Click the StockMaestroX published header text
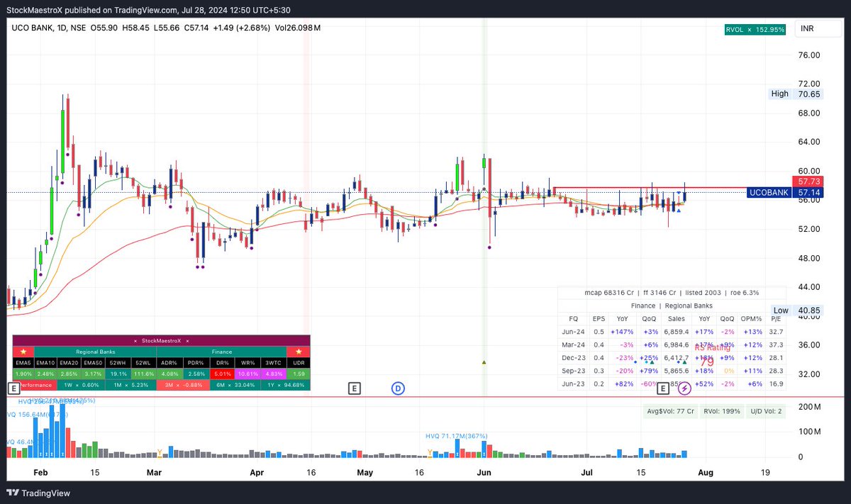 click(148, 10)
